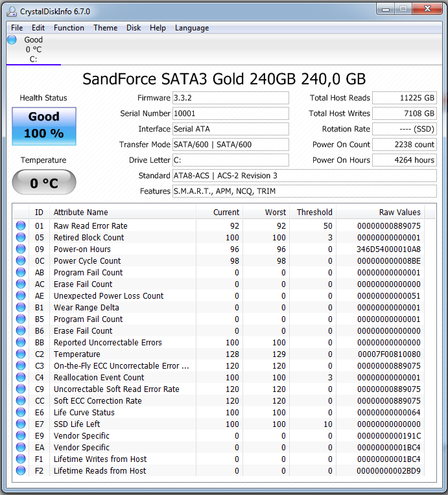Viewport: 448px width, 495px height.
Task: Click the Current column header
Action: pos(219,212)
